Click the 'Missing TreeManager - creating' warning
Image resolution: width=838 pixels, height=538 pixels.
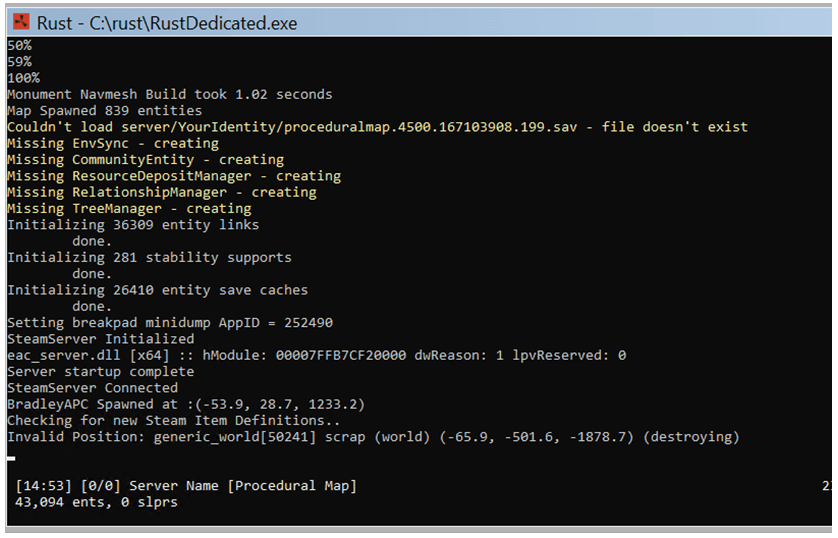tap(129, 209)
